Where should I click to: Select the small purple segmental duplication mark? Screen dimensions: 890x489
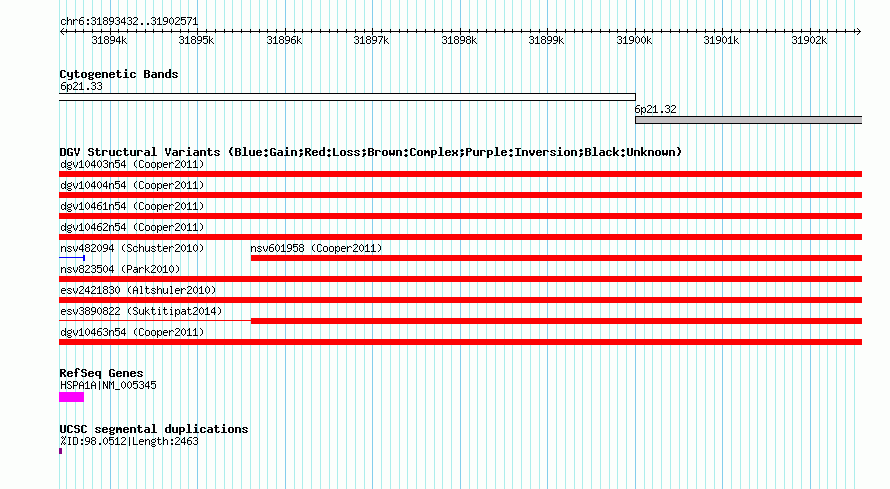click(61, 452)
